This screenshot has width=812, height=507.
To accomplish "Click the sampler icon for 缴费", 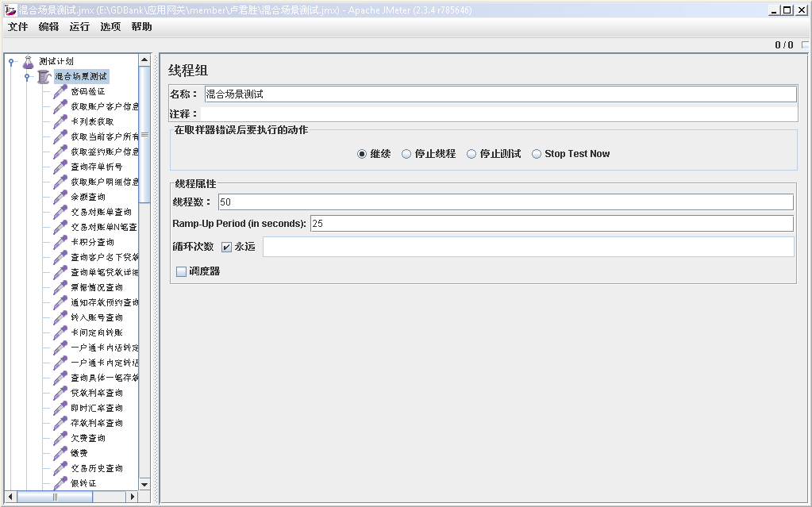I will (x=60, y=453).
